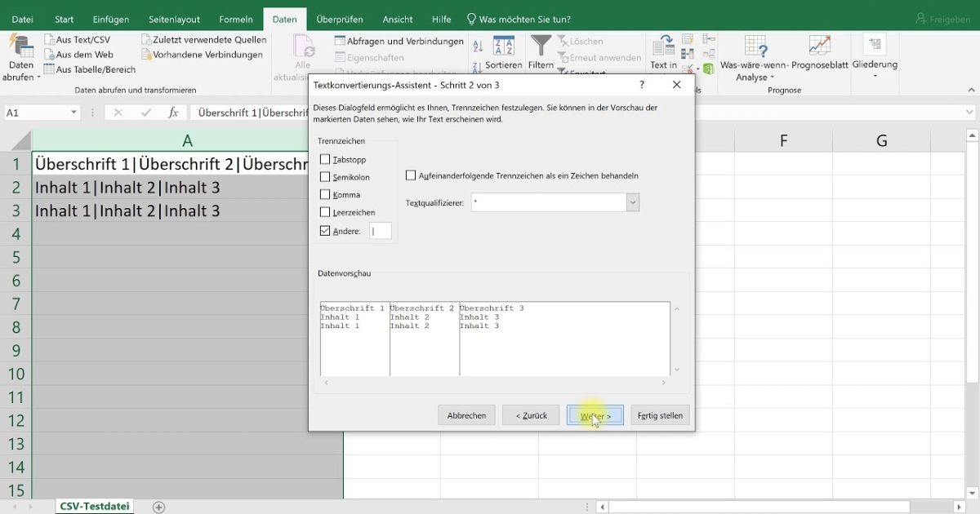Viewport: 980px width, 514px height.
Task: Click the Daten abrufen icon
Action: (21, 47)
